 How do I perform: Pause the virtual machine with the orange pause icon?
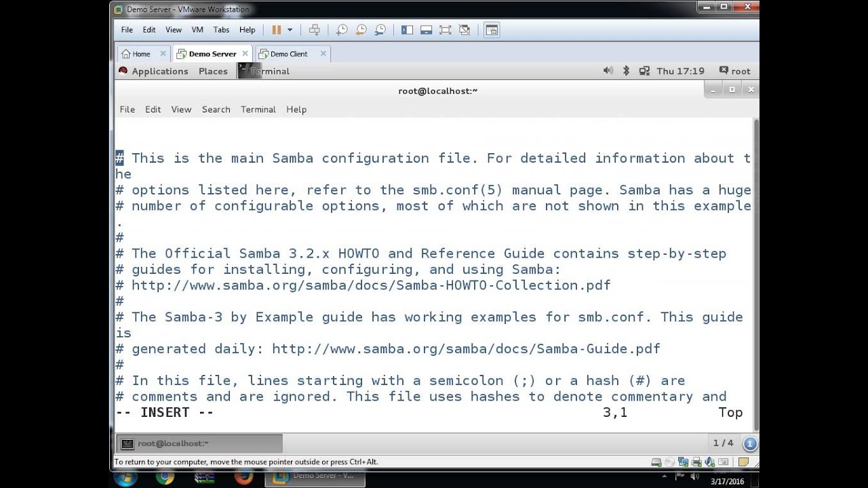pyautogui.click(x=277, y=30)
